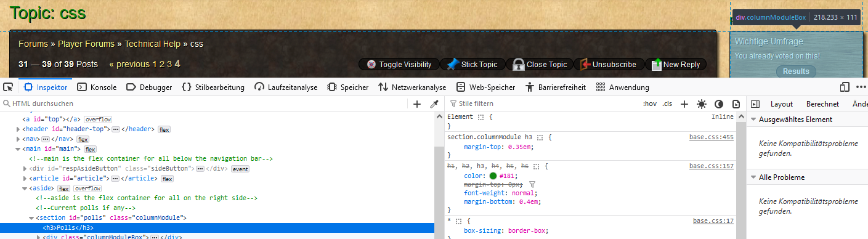
Task: Collapse the aside element
Action: click(x=25, y=188)
